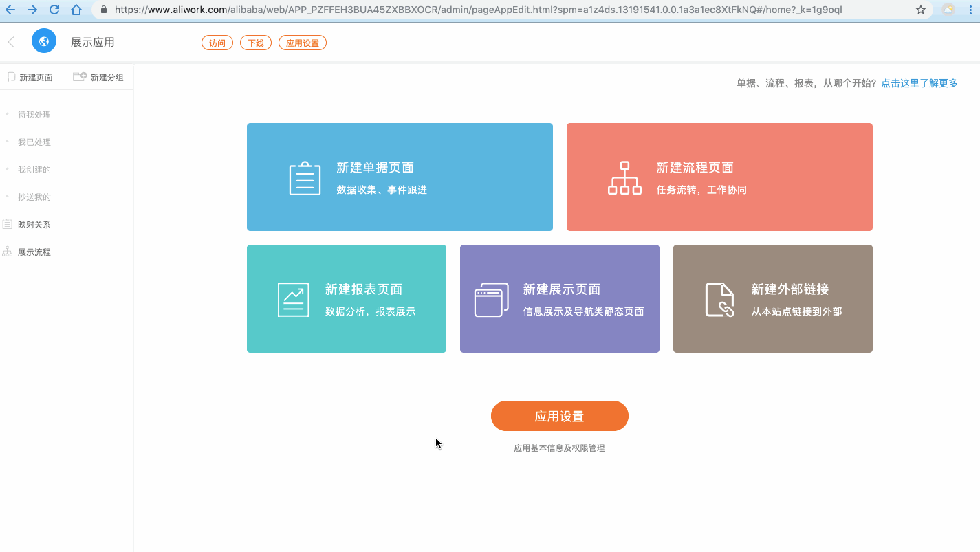
Task: Click the app back chevron beside the globe
Action: click(11, 42)
